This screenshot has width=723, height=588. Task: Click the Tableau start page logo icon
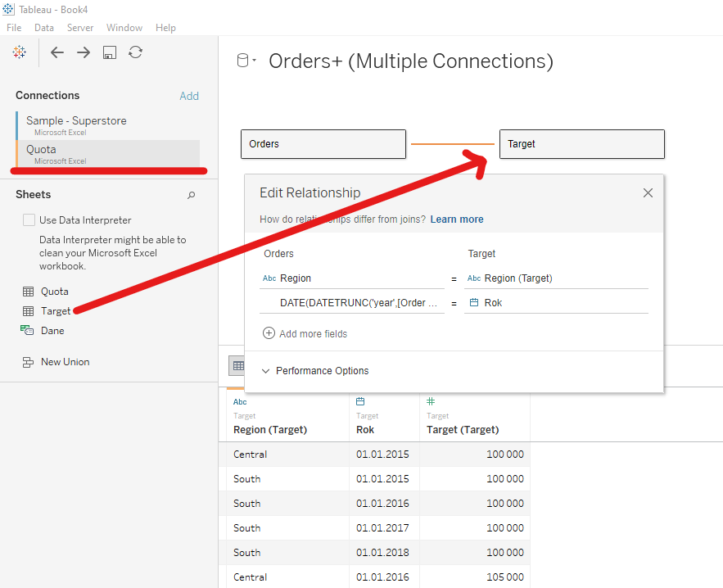pos(19,52)
